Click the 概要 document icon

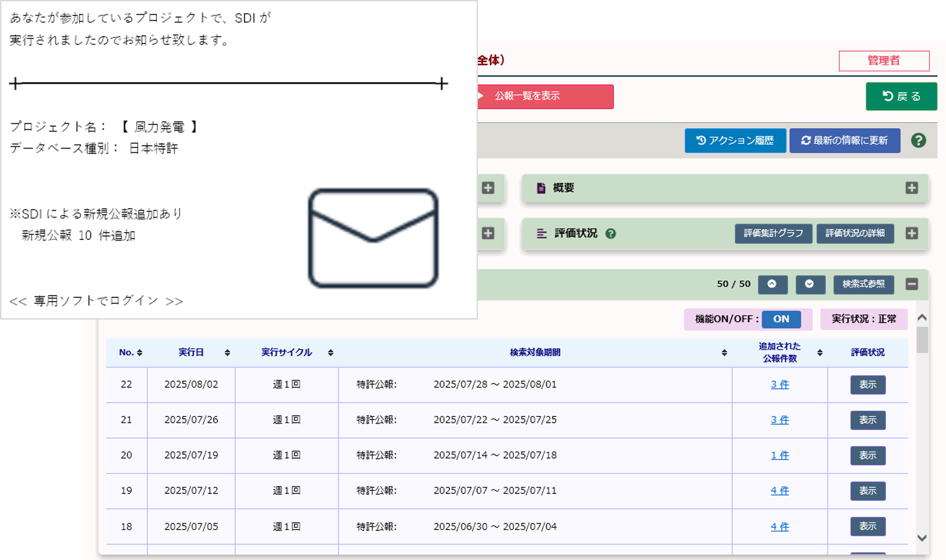[x=541, y=188]
